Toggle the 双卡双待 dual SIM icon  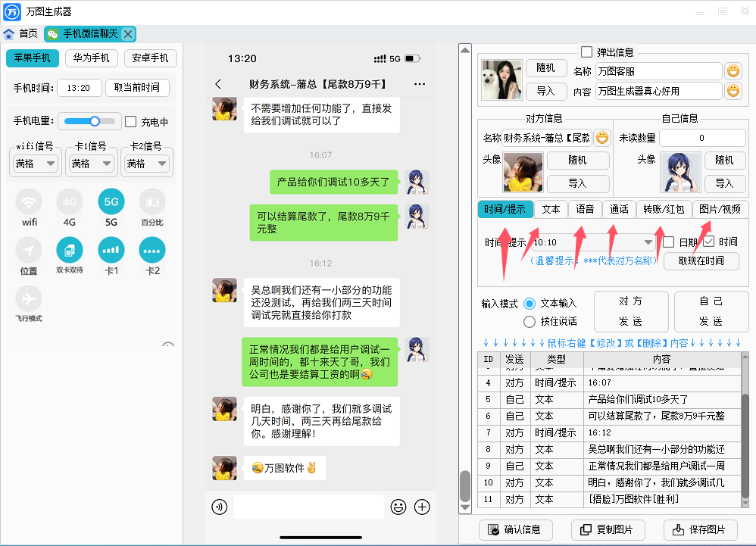tap(70, 250)
